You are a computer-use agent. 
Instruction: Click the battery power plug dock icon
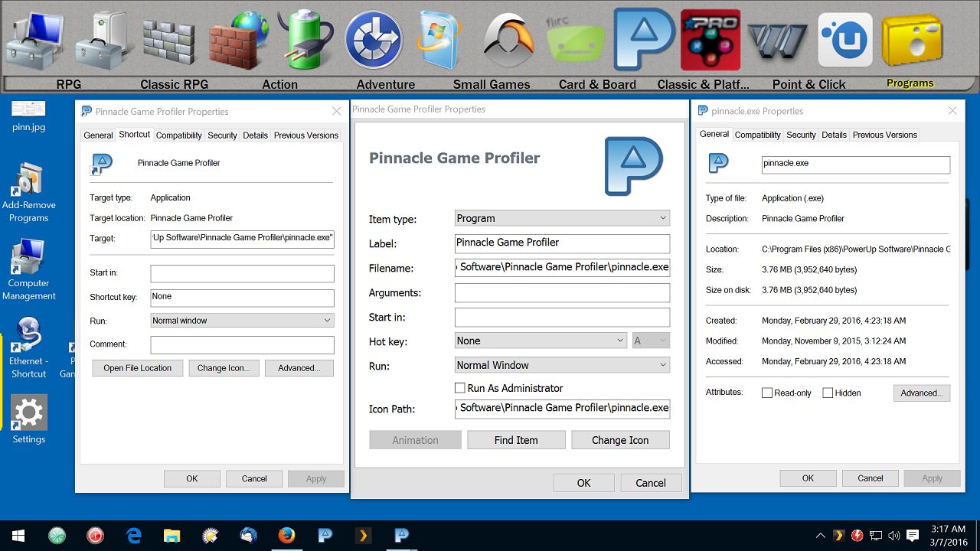pyautogui.click(x=305, y=40)
